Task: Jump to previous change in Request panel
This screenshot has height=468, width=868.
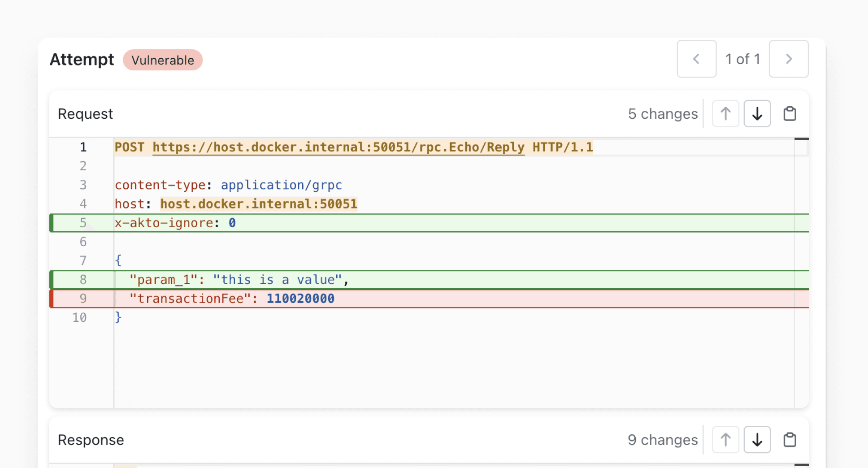Action: pos(725,114)
